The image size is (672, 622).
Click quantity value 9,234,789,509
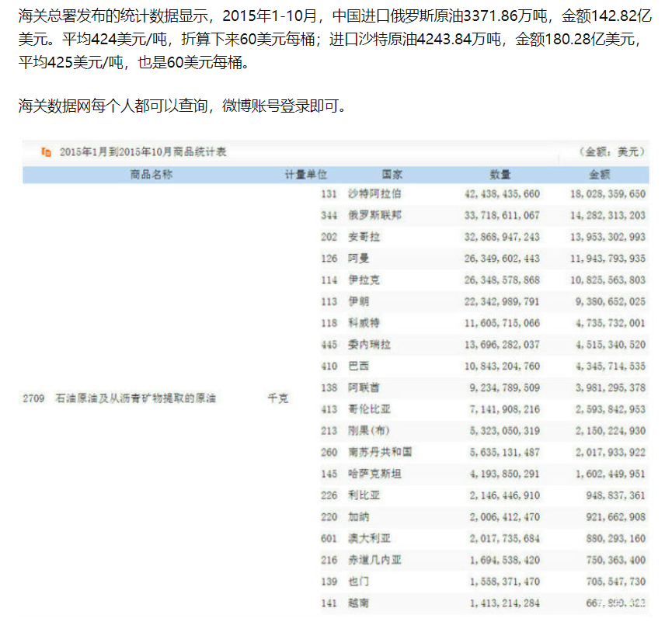coord(505,387)
